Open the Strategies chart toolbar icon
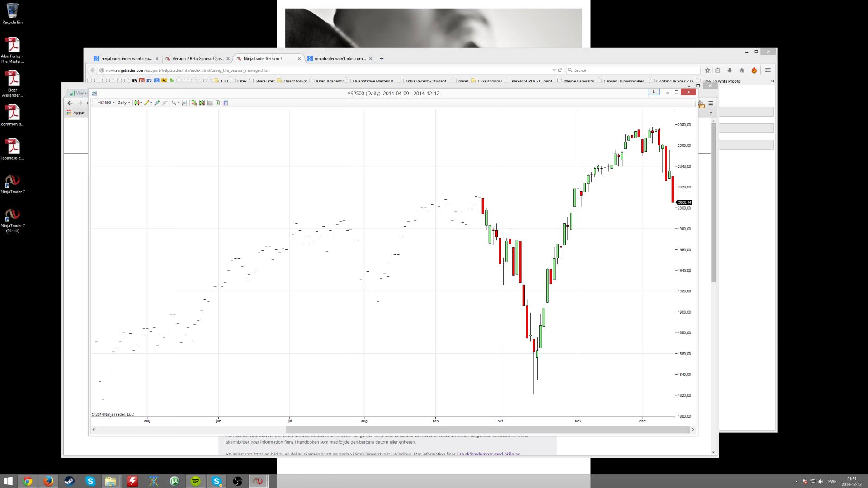868x488 pixels. click(x=210, y=103)
